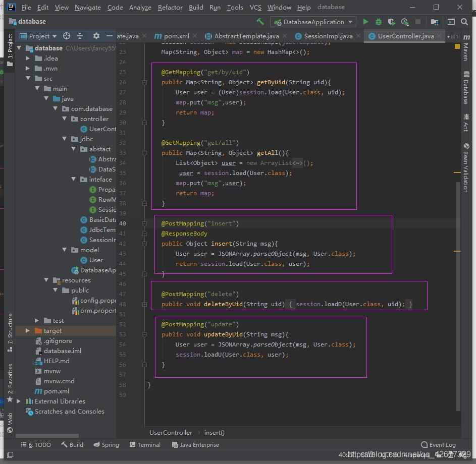Open Project Structure from the toolbar

pyautogui.click(x=434, y=22)
